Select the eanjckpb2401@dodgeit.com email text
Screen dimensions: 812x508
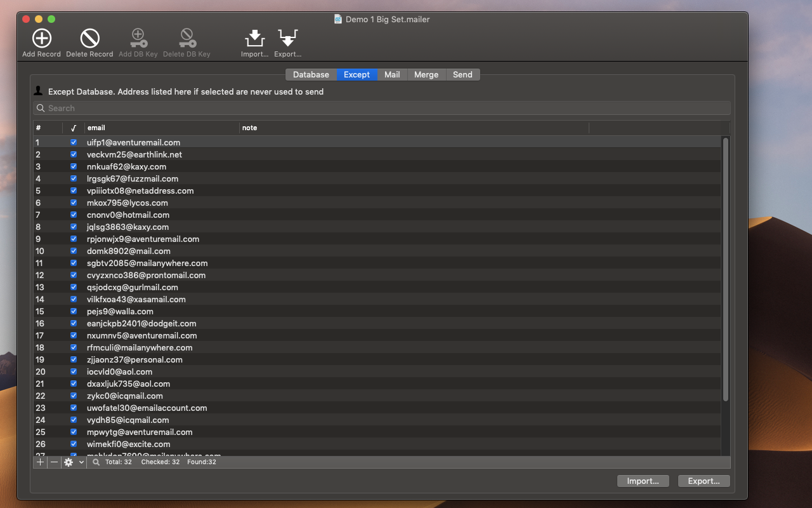(141, 323)
